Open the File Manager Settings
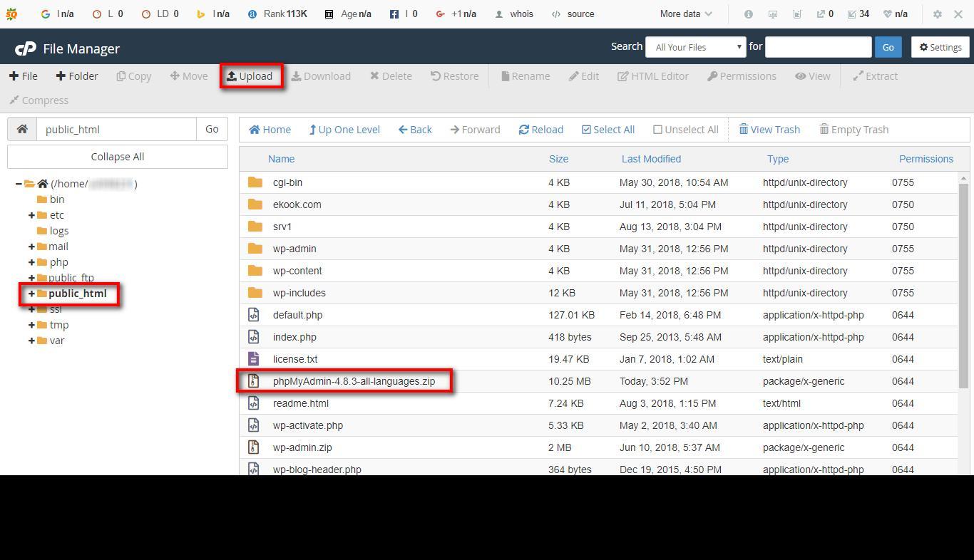This screenshot has width=974, height=560. tap(940, 47)
